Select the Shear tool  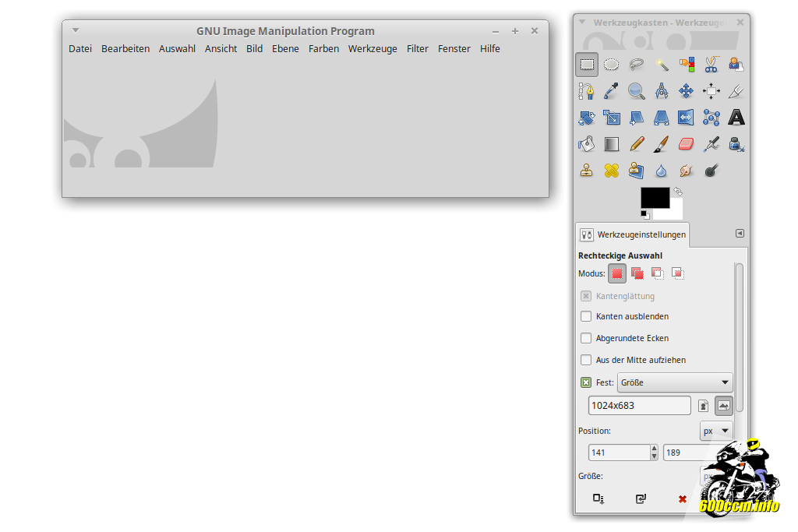point(636,118)
